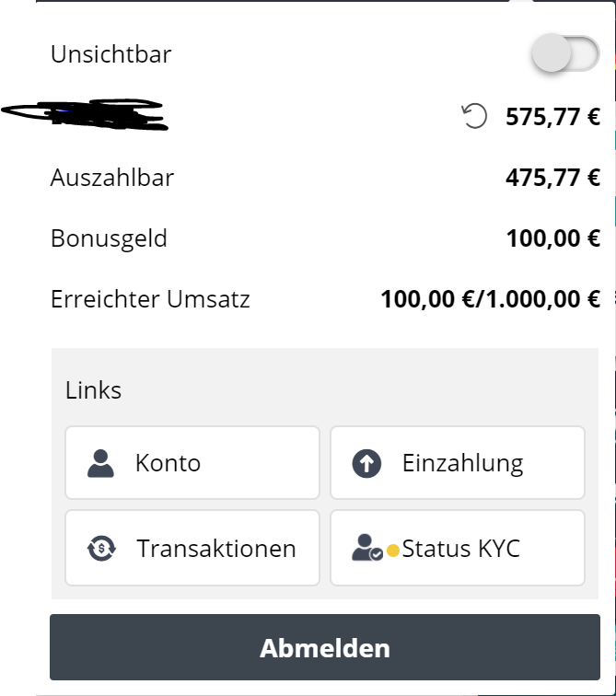Open the Konto link

(192, 462)
